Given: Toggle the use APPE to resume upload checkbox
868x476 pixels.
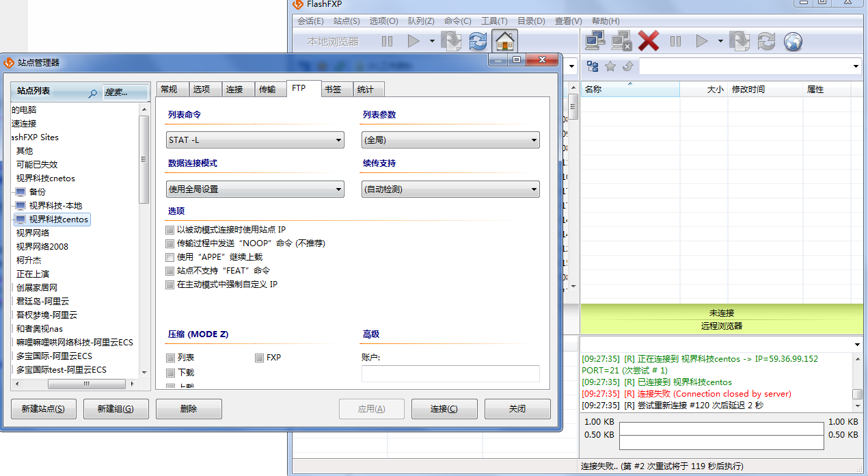Looking at the screenshot, I should (170, 257).
